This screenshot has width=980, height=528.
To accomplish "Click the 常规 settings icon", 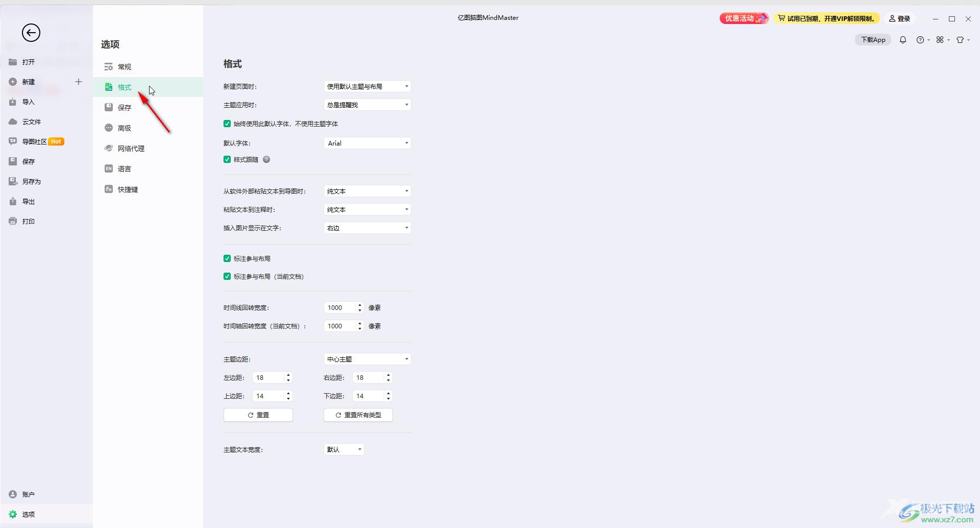I will [x=109, y=67].
